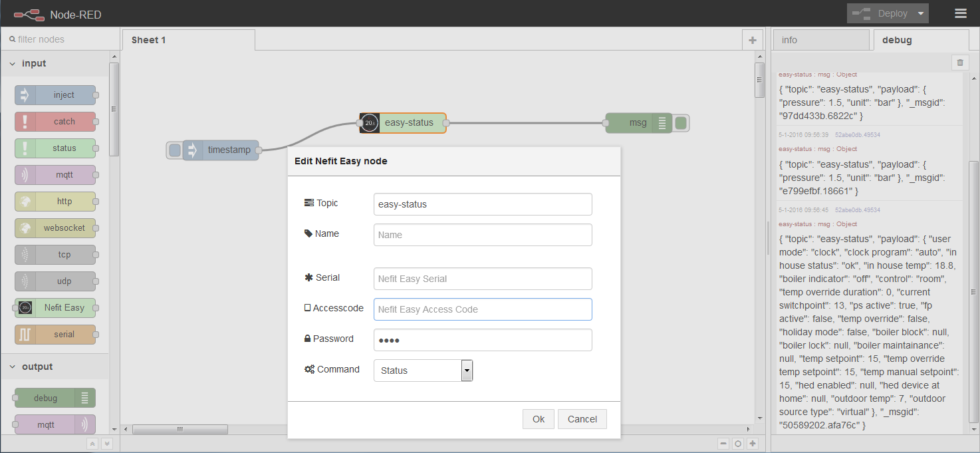Switch to the Sheet 1 tab

pos(189,40)
